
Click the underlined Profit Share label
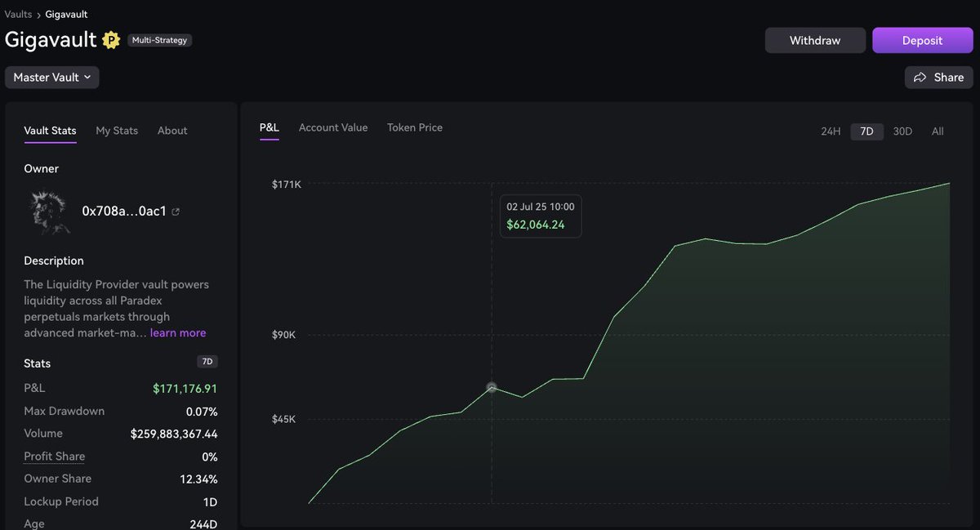(55, 457)
